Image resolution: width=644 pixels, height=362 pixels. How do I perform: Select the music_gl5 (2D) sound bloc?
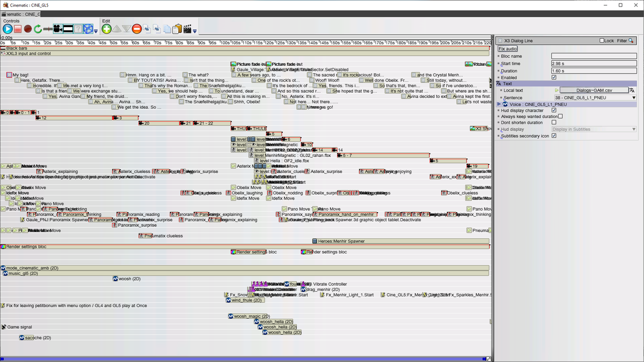(x=246, y=274)
